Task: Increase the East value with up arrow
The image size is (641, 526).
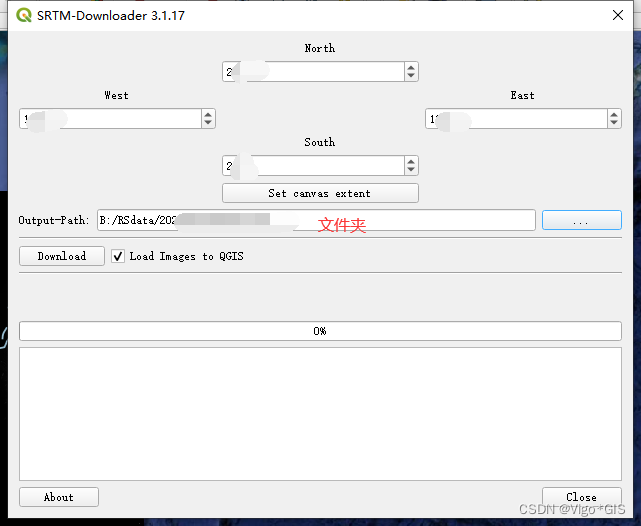Action: (x=614, y=114)
